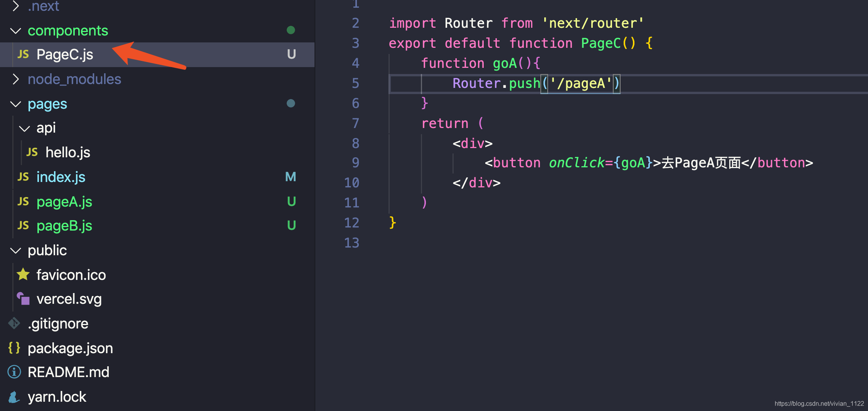Click the JS icon beside hello.js

coord(32,152)
